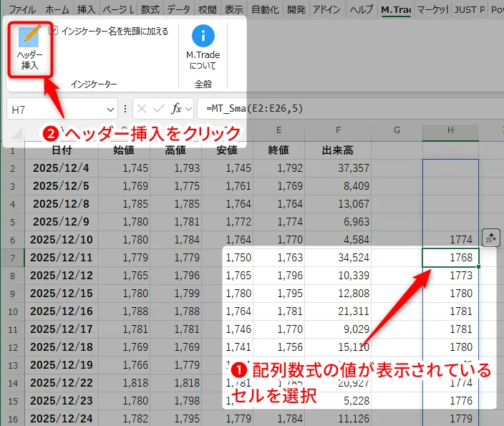
Task: Toggle インジケーター名を先頭に加える checkbox
Action: (x=54, y=31)
